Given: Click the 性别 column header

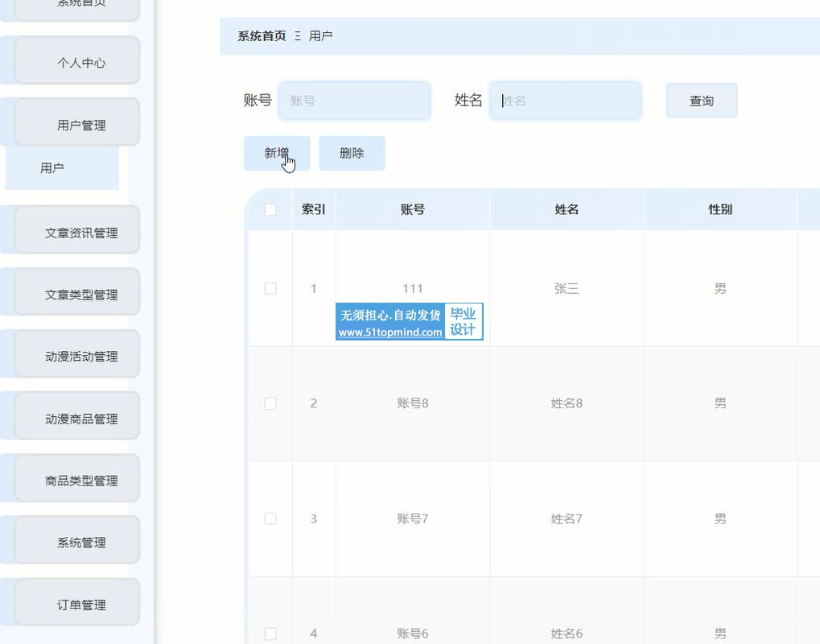Looking at the screenshot, I should [721, 210].
